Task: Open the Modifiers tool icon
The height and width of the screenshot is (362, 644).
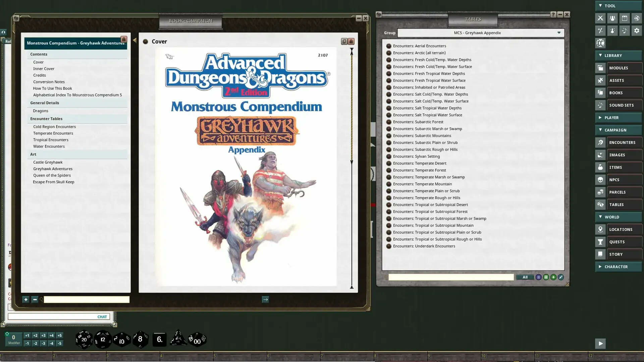Action: [600, 31]
